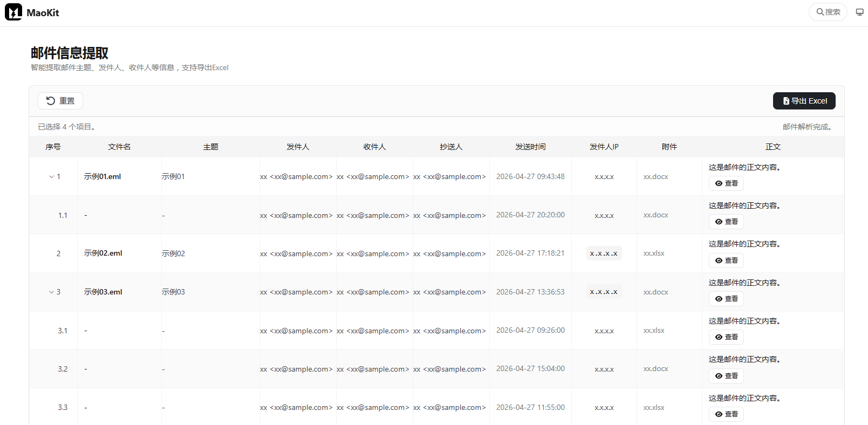Click 查看 button in row 示例02.eml
Viewport: 868px width, 425px height.
pos(726,261)
